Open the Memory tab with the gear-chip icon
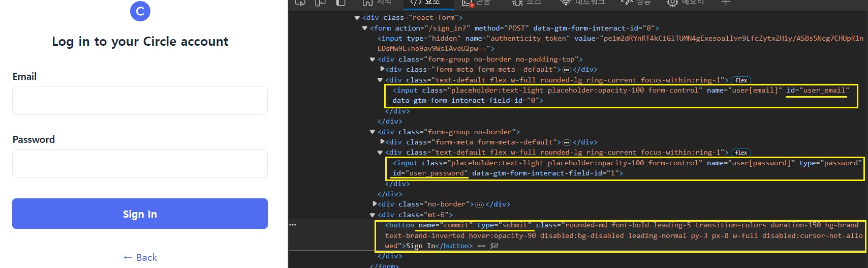The width and height of the screenshot is (868, 268). pos(686,3)
